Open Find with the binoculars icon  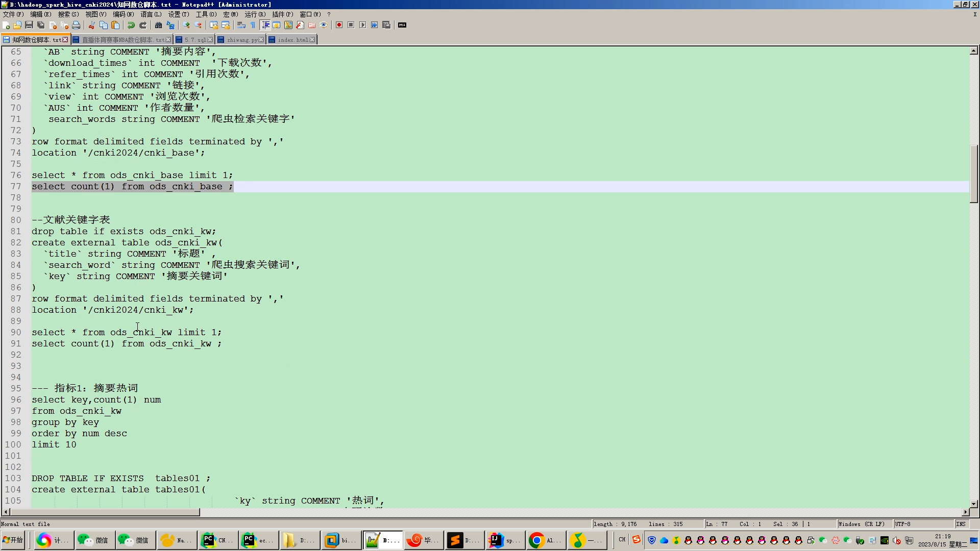tap(158, 25)
